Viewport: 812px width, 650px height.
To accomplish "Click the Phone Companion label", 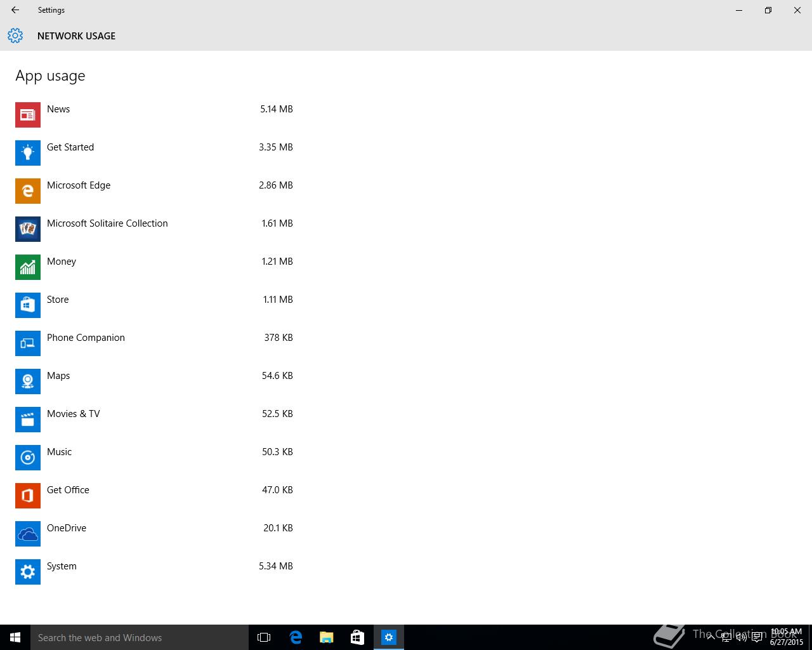I will click(86, 338).
